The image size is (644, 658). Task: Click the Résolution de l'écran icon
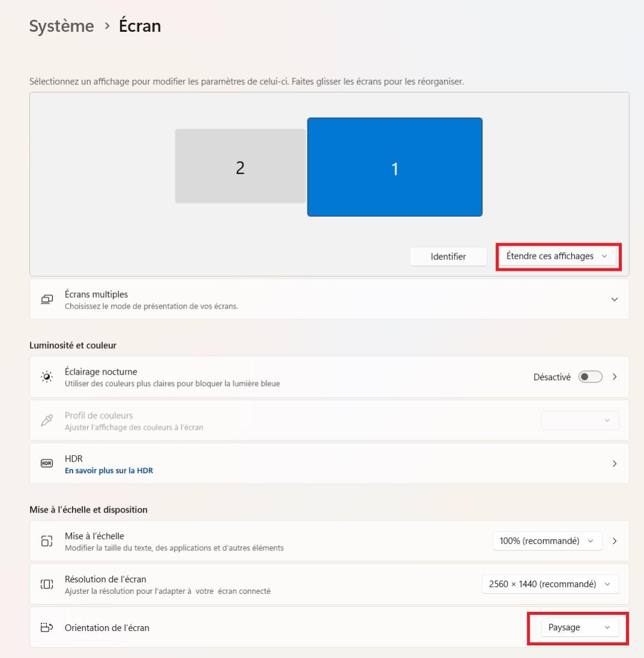[46, 584]
